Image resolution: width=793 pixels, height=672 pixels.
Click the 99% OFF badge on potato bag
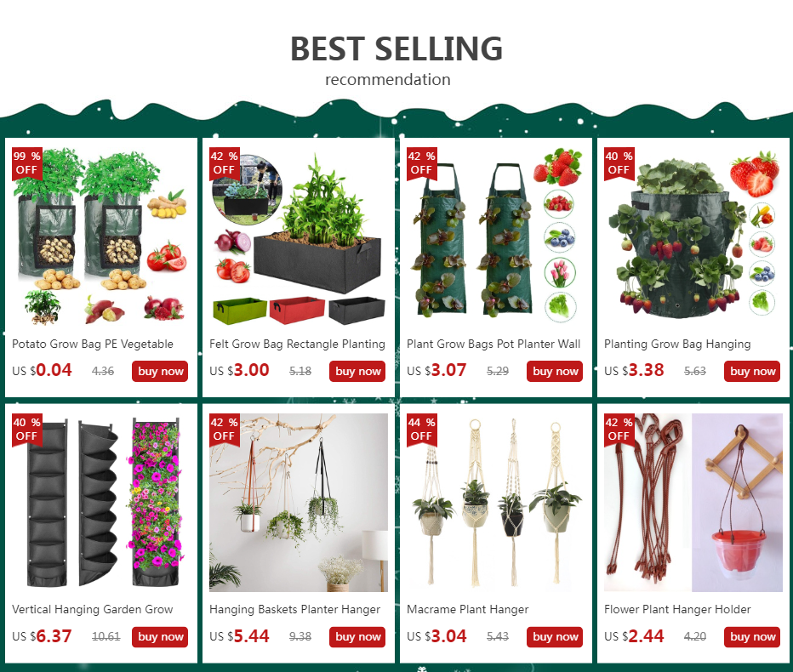click(27, 163)
